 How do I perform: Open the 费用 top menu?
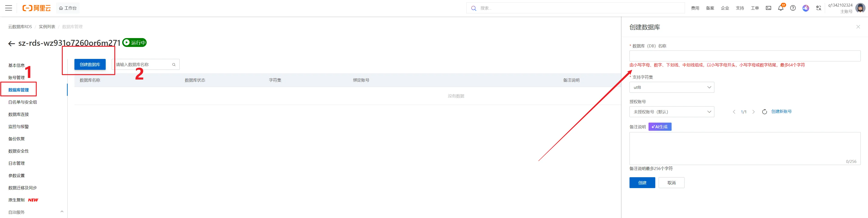(695, 8)
